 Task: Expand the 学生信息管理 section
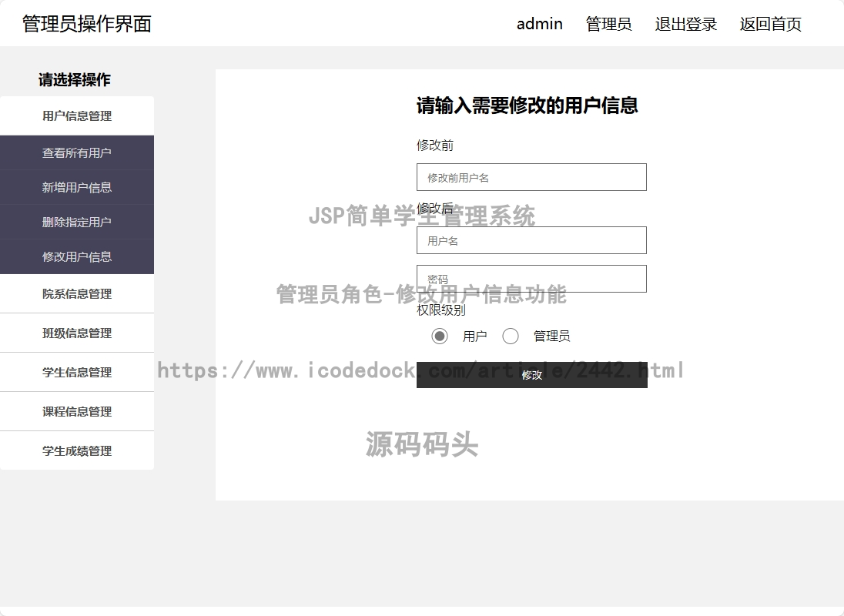tap(77, 372)
